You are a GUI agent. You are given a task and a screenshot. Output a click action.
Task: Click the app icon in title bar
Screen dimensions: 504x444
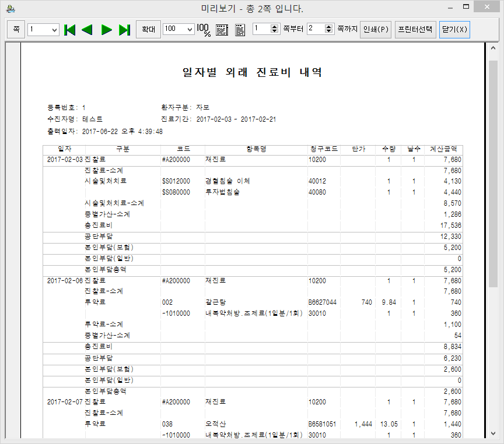(11, 9)
